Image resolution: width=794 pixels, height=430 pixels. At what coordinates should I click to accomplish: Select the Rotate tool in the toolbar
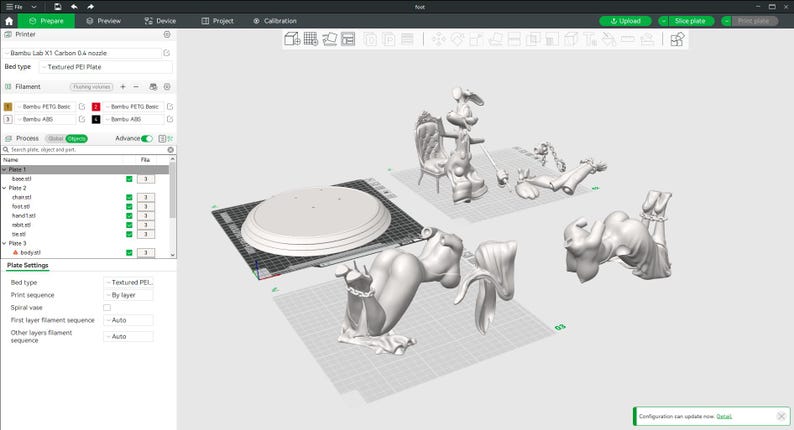click(x=458, y=40)
